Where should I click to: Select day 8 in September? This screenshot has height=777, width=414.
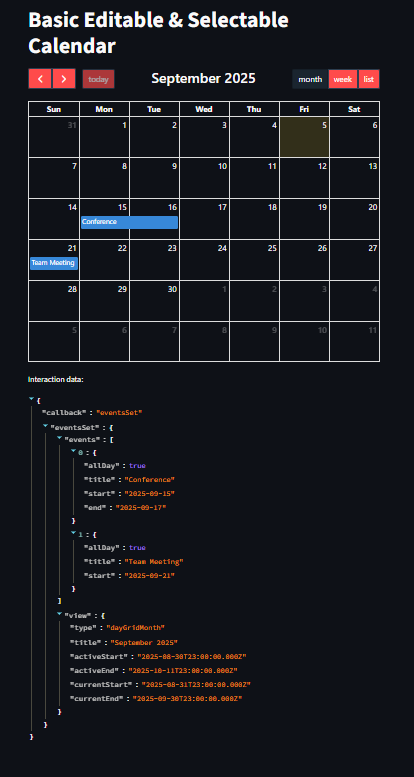click(x=104, y=178)
